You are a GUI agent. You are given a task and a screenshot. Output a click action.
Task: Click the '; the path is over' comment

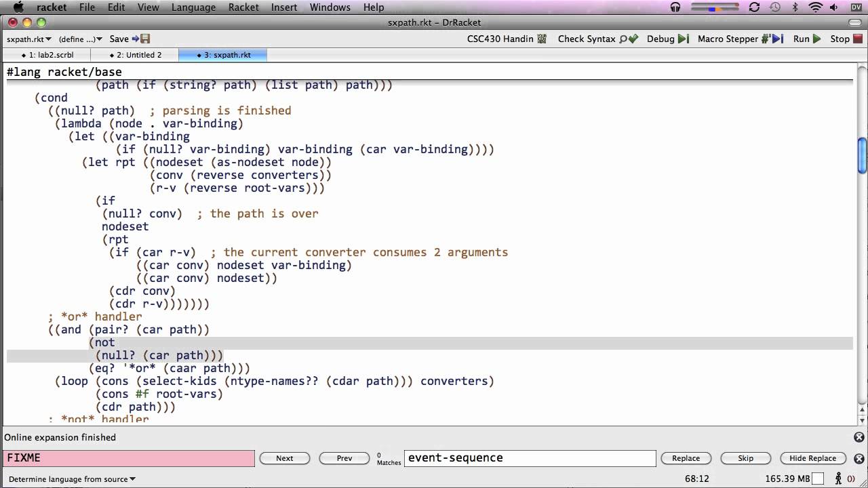[258, 213]
